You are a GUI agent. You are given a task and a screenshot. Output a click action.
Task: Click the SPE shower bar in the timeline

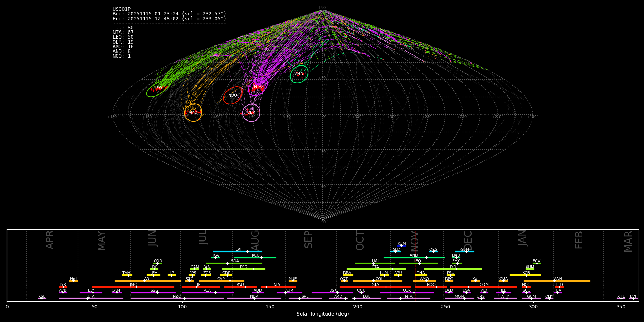[305, 298]
